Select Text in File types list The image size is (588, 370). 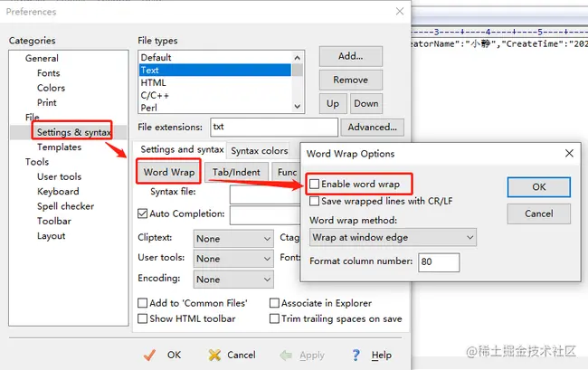pos(215,70)
